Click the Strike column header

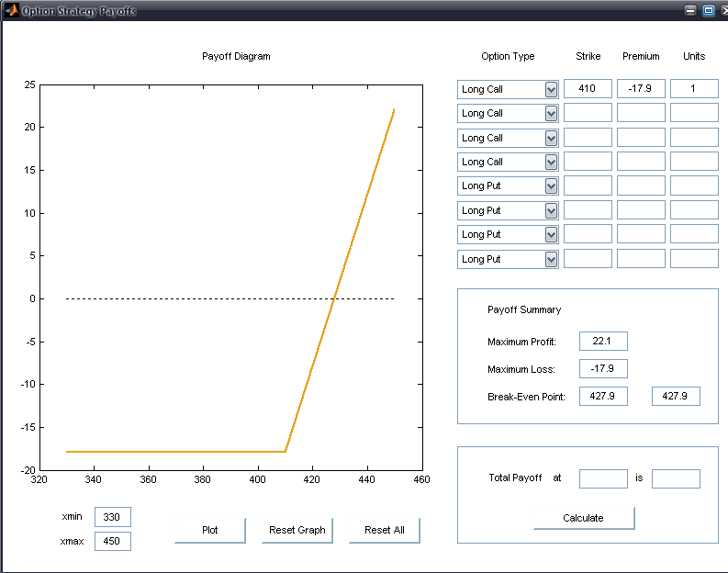pos(588,56)
